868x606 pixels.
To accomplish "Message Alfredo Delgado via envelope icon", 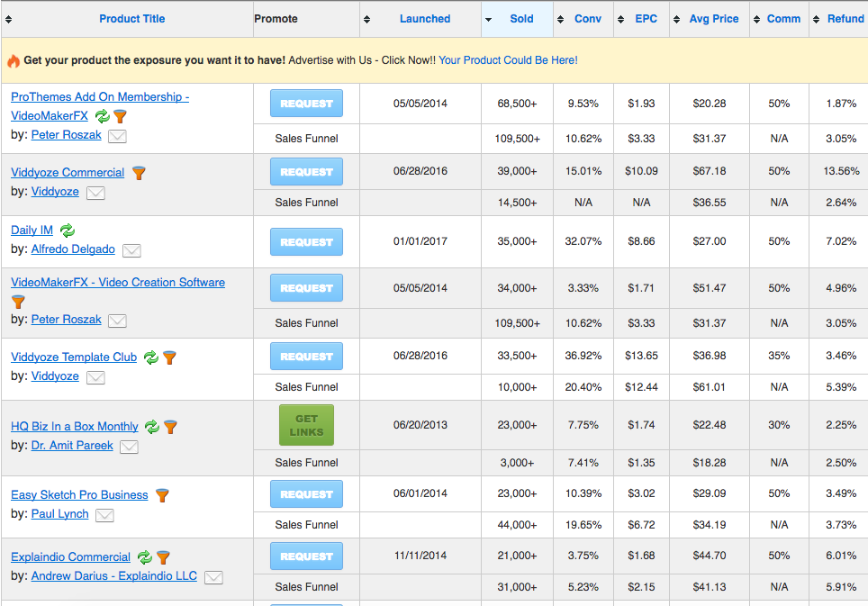I will click(131, 250).
